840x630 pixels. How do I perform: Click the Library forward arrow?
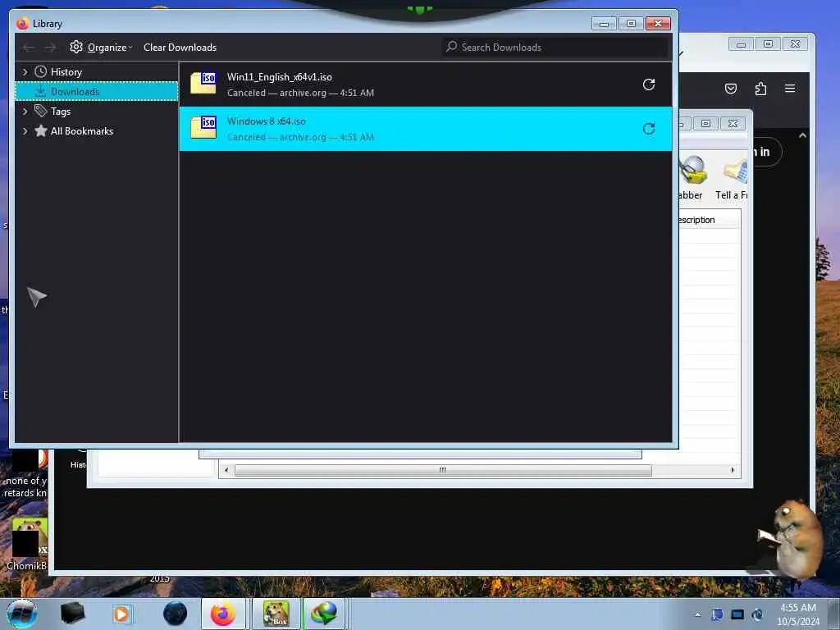(x=50, y=48)
